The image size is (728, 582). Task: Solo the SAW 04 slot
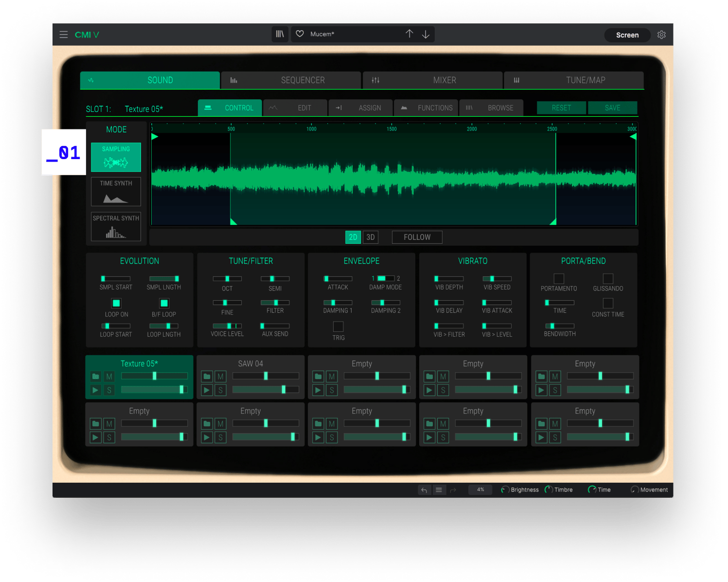221,390
